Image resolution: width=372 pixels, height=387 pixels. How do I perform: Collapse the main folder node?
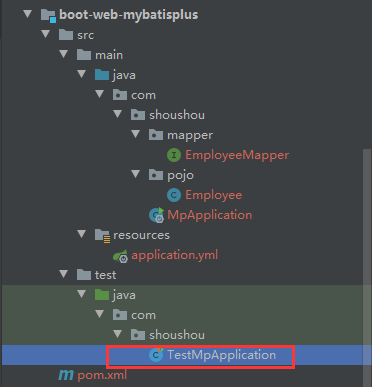64,54
